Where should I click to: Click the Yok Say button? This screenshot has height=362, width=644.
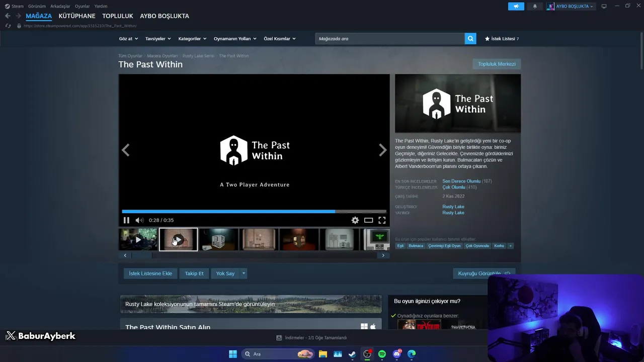tap(225, 274)
